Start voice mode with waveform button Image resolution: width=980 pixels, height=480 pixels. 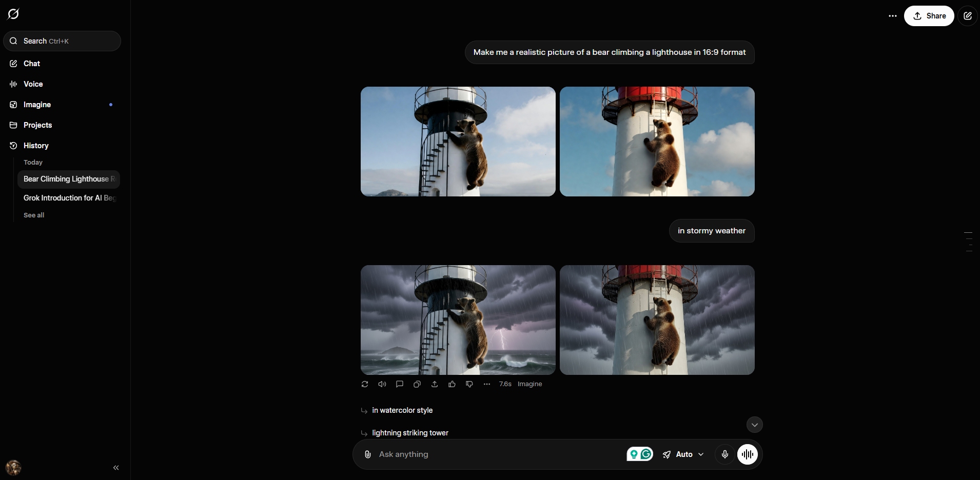pyautogui.click(x=748, y=454)
